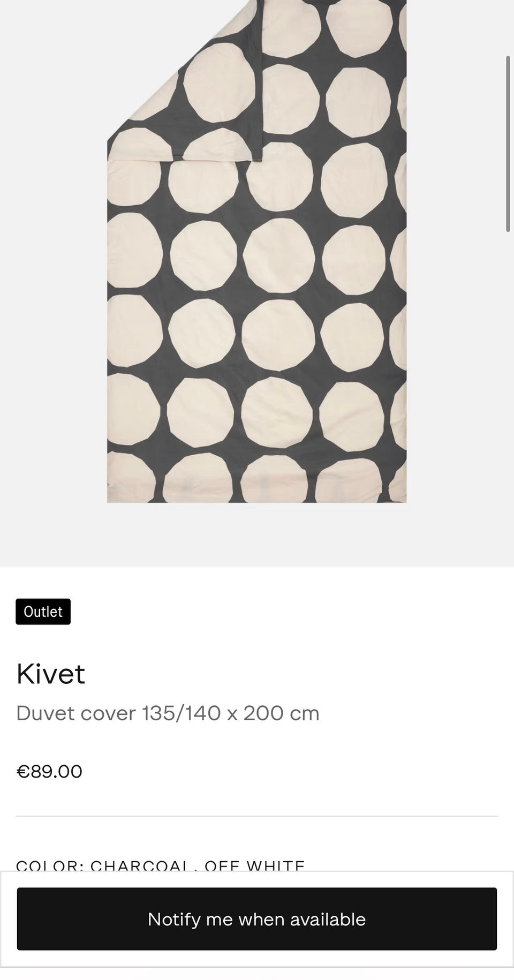The height and width of the screenshot is (980, 514).
Task: Click the gray background right of the duvet
Action: (x=455, y=321)
